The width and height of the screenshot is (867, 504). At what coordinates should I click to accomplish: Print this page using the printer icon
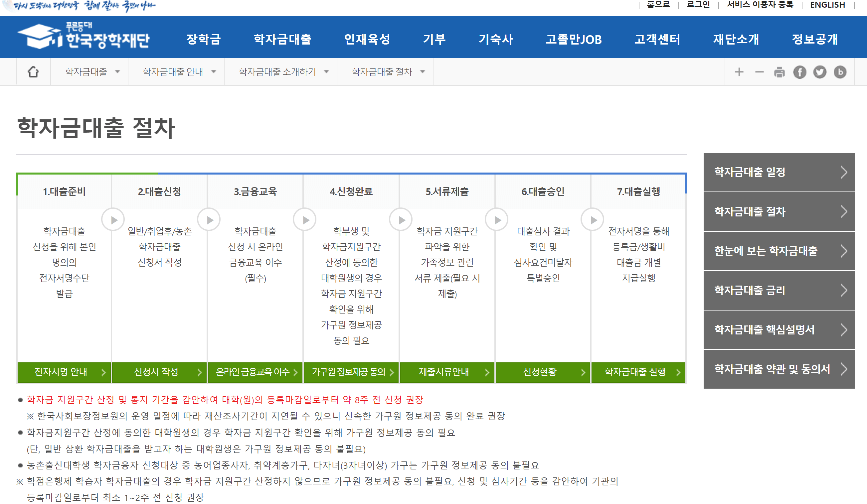click(779, 71)
